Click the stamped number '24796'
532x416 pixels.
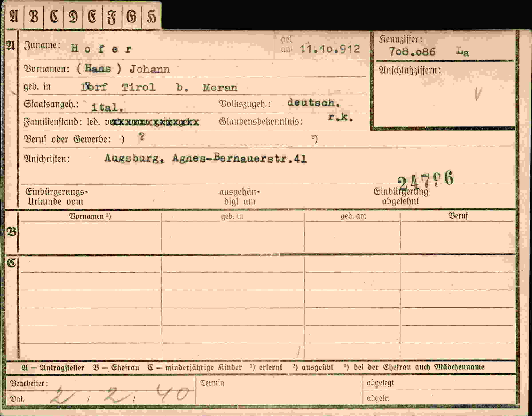click(x=426, y=181)
